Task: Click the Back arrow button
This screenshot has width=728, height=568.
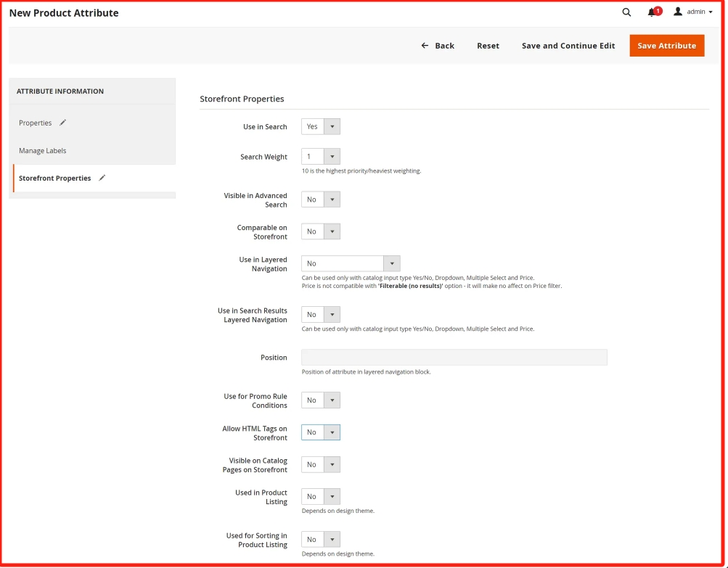Action: (437, 46)
